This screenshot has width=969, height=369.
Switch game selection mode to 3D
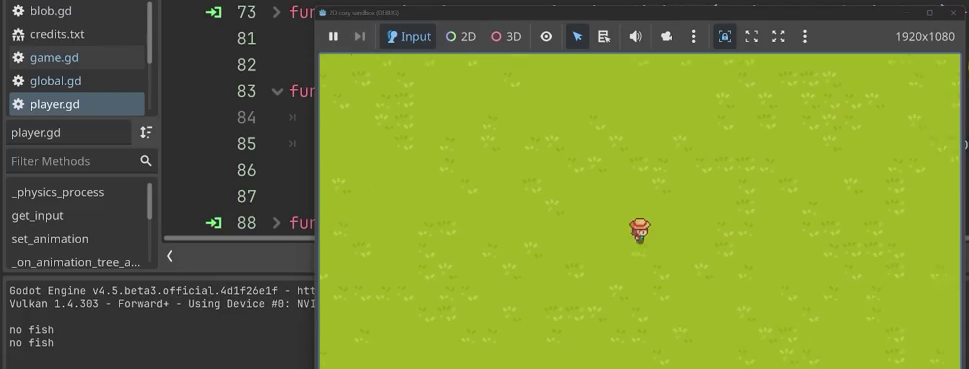click(506, 36)
